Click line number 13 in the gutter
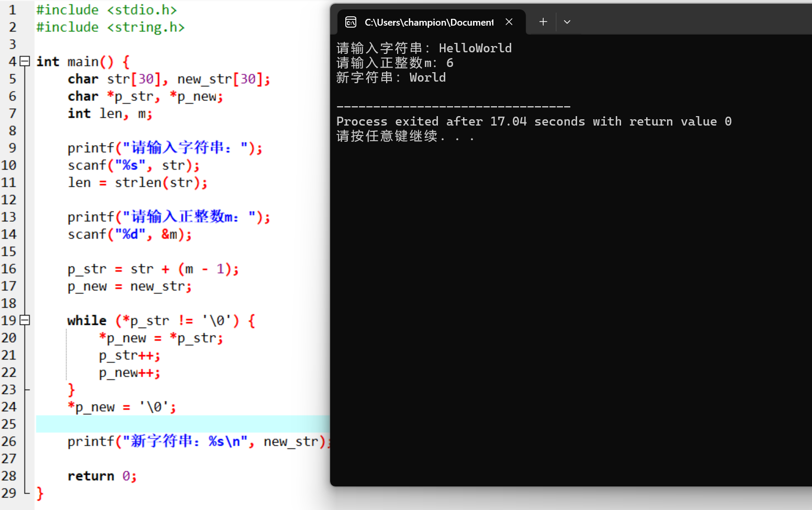The image size is (812, 510). click(9, 217)
